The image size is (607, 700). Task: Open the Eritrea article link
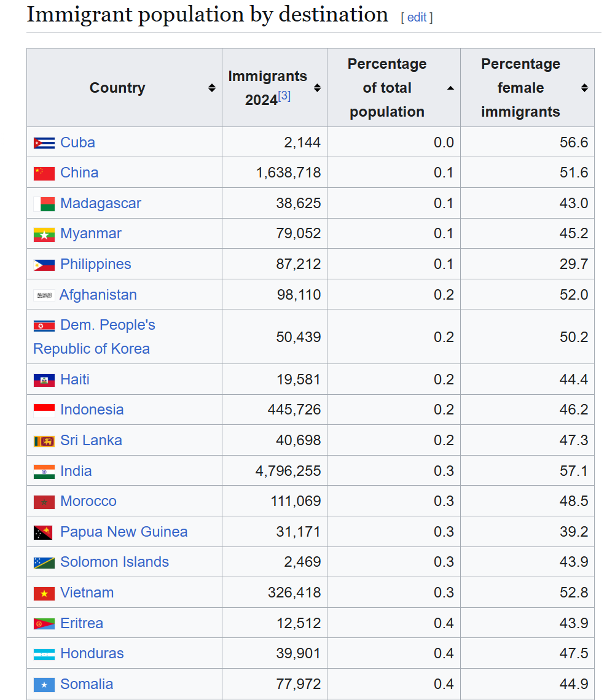tap(82, 623)
